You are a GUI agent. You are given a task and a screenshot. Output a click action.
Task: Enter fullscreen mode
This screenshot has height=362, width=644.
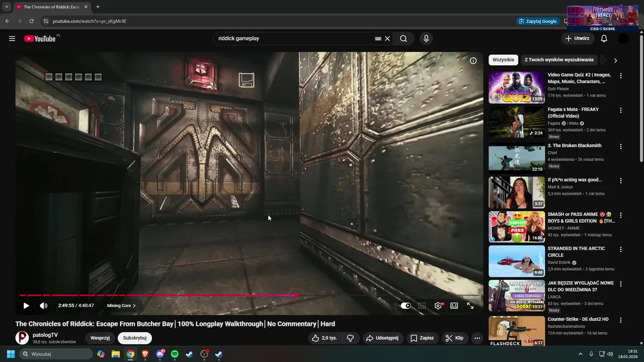click(470, 306)
